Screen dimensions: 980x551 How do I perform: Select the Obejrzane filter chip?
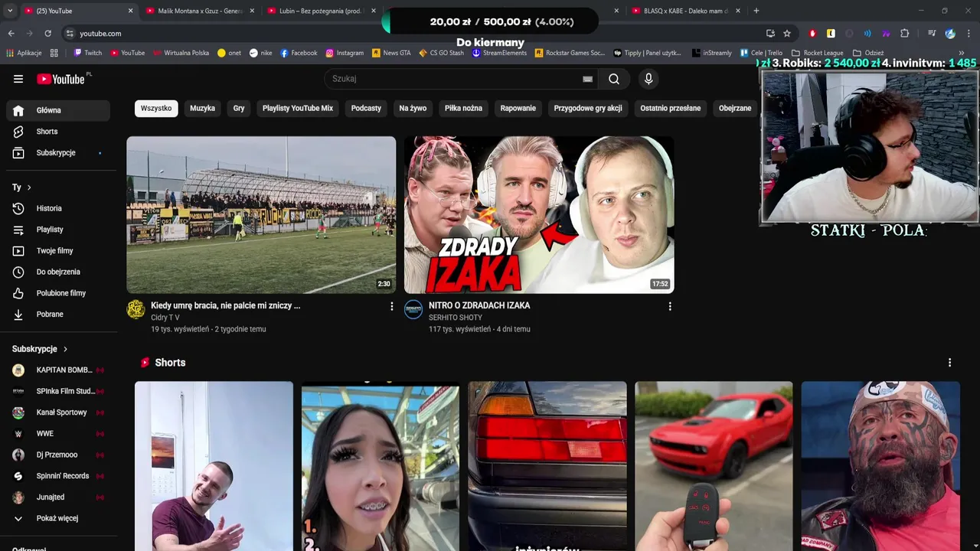pyautogui.click(x=735, y=109)
